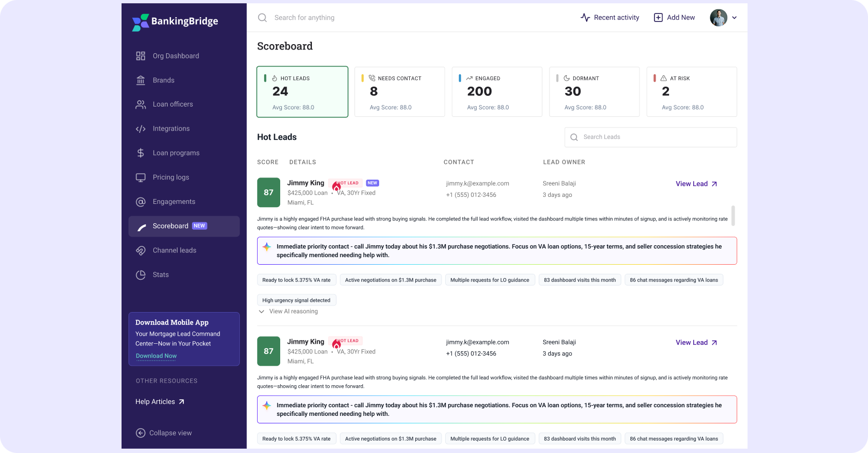Select the At Risk scoreboard card
The width and height of the screenshot is (868, 453).
[x=692, y=91]
